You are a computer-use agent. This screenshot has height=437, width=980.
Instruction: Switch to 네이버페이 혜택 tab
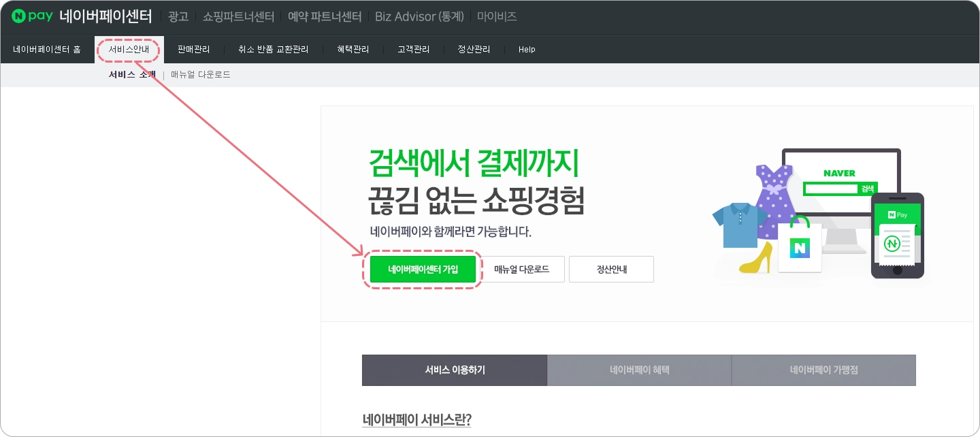coord(640,370)
